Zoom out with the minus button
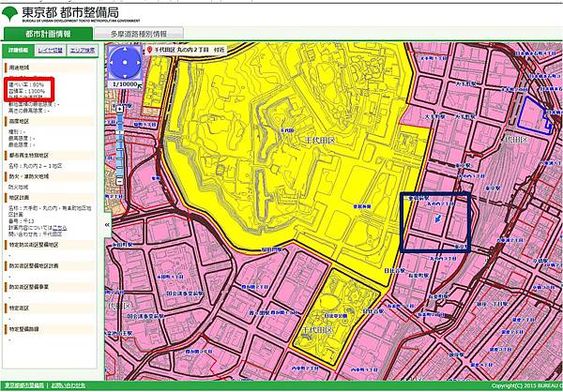563x392 pixels. pos(120,182)
